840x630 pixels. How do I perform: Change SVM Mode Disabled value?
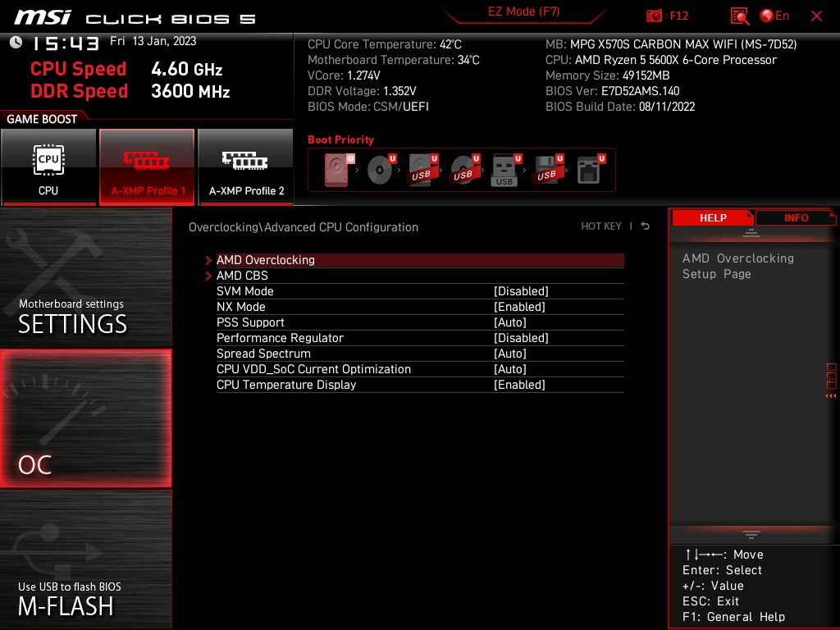pyautogui.click(x=521, y=291)
